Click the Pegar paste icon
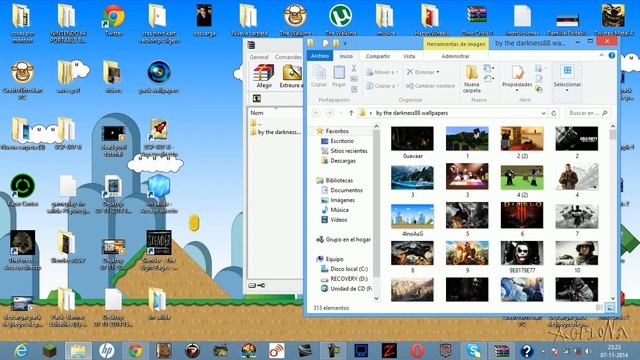The width and height of the screenshot is (640, 360). coord(339,73)
